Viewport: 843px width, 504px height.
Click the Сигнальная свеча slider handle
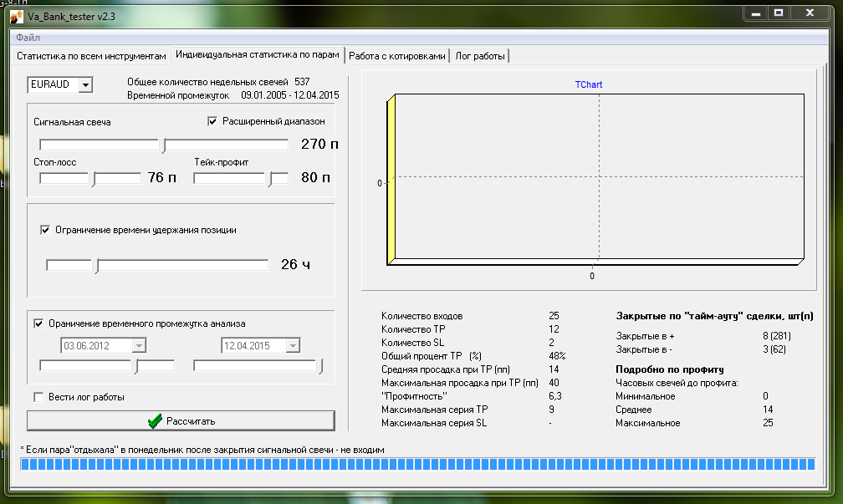pos(165,145)
